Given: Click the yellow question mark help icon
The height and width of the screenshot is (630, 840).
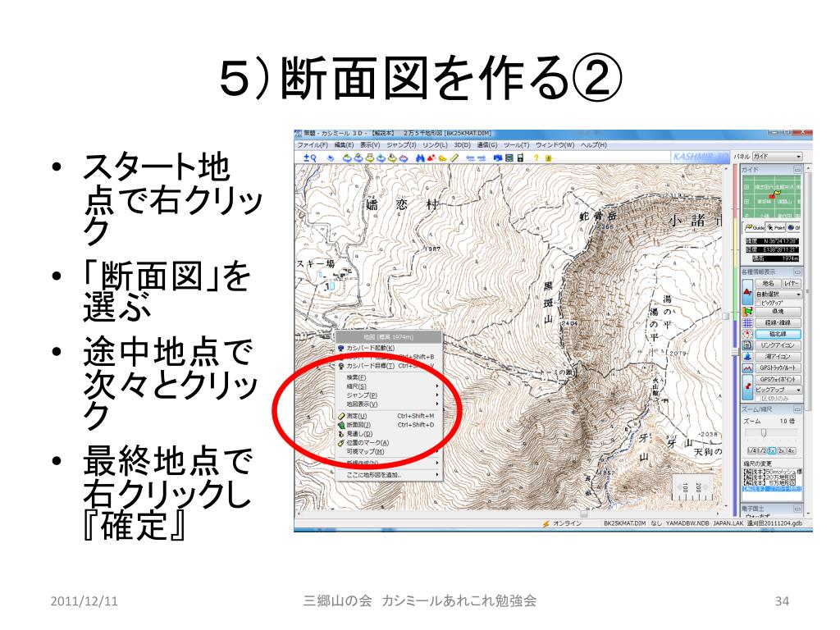Looking at the screenshot, I should tap(536, 158).
